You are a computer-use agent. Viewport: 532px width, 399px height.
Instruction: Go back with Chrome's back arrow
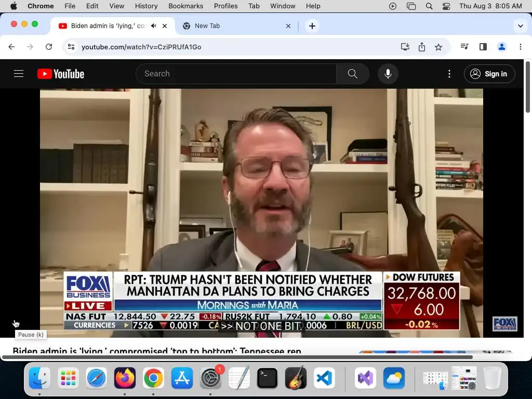click(x=11, y=47)
